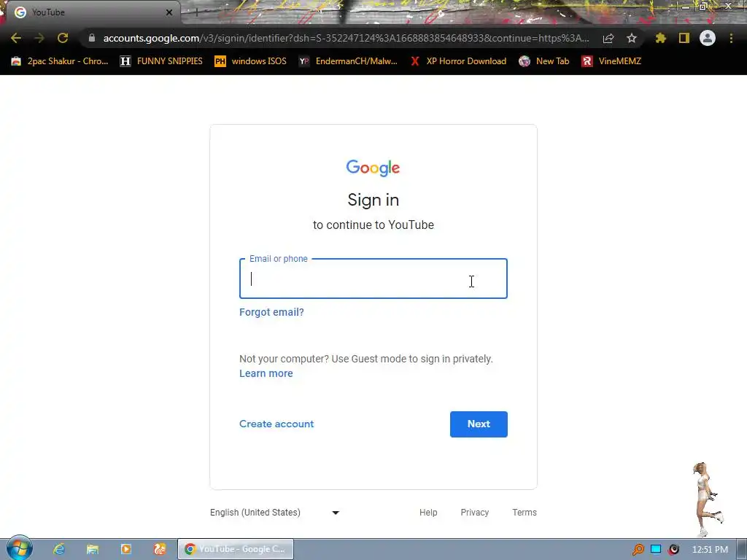The width and height of the screenshot is (747, 560).
Task: Click the blue Next button
Action: 479,424
